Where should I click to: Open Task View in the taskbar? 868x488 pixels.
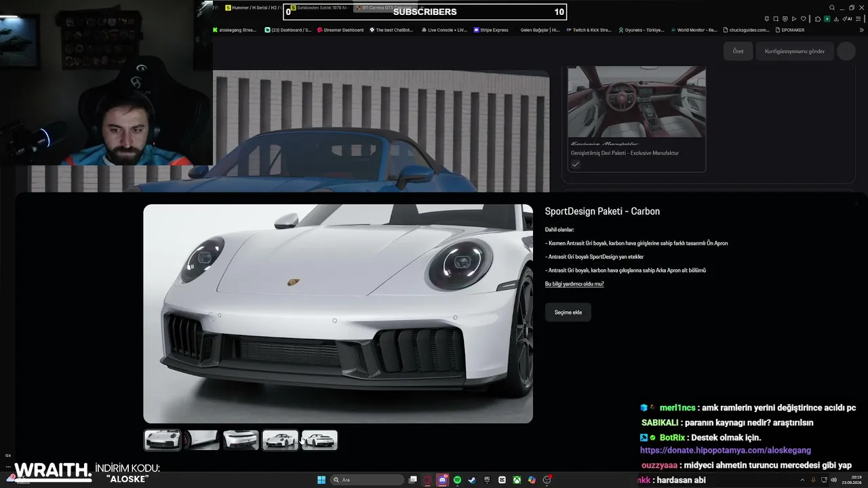(412, 480)
